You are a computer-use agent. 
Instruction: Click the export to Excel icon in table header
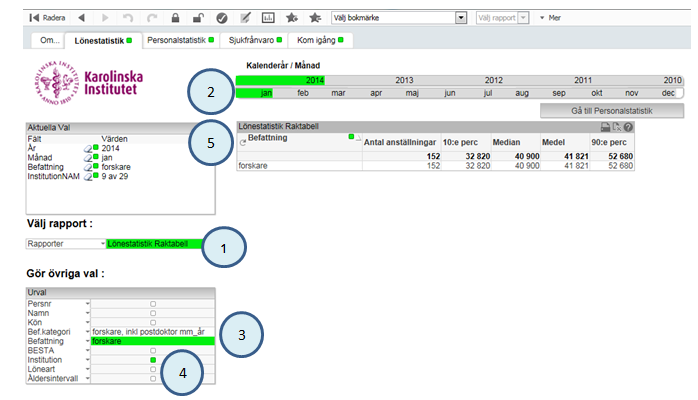[x=617, y=127]
